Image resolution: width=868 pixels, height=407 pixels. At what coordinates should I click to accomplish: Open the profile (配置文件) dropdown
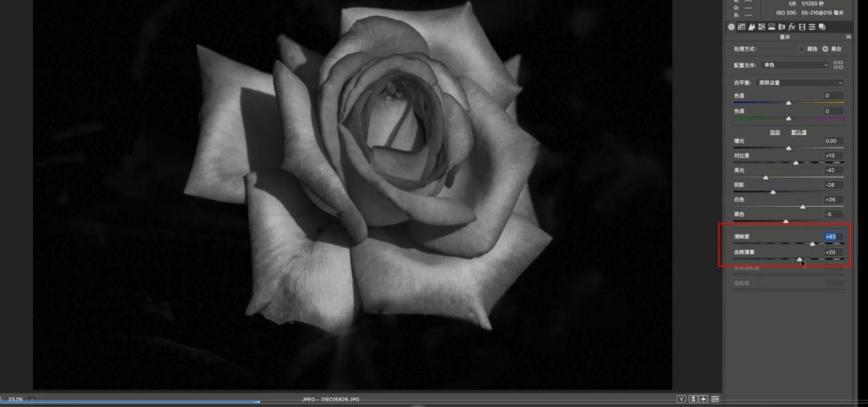(x=796, y=65)
